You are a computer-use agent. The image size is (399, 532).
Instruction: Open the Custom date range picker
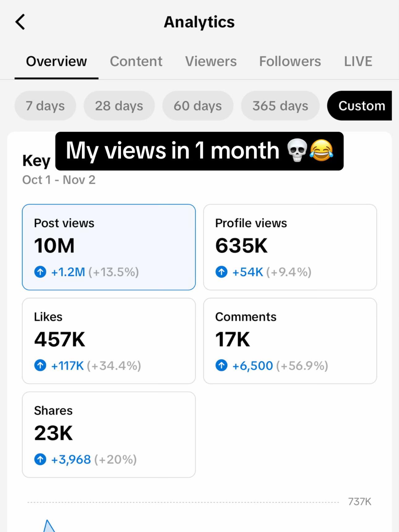coord(359,105)
